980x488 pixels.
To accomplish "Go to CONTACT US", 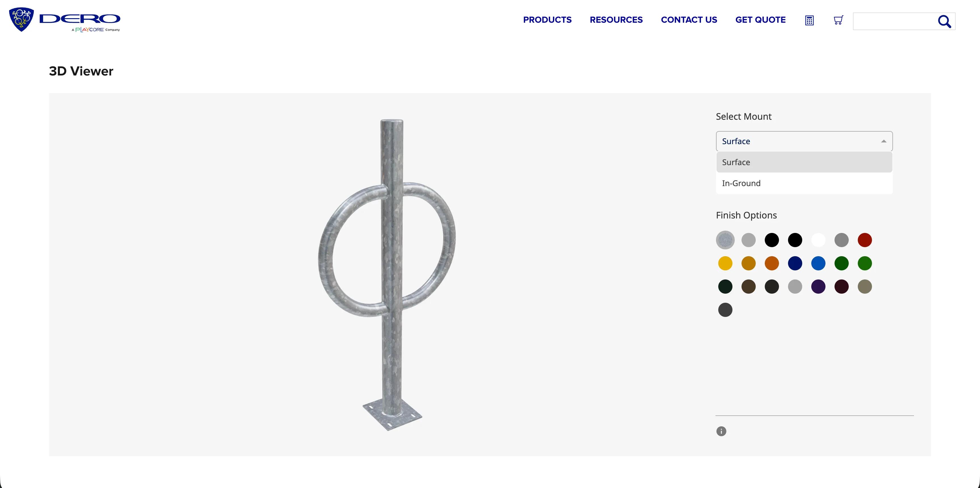I will 689,20.
